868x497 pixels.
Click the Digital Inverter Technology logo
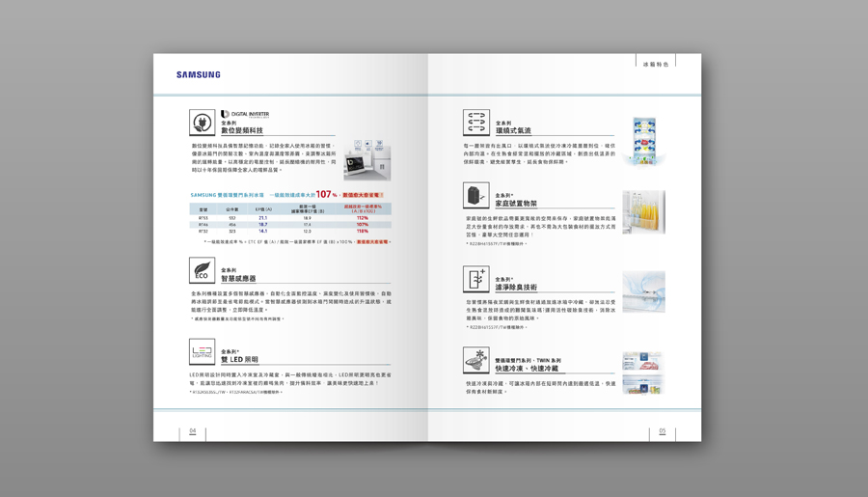pyautogui.click(x=245, y=115)
